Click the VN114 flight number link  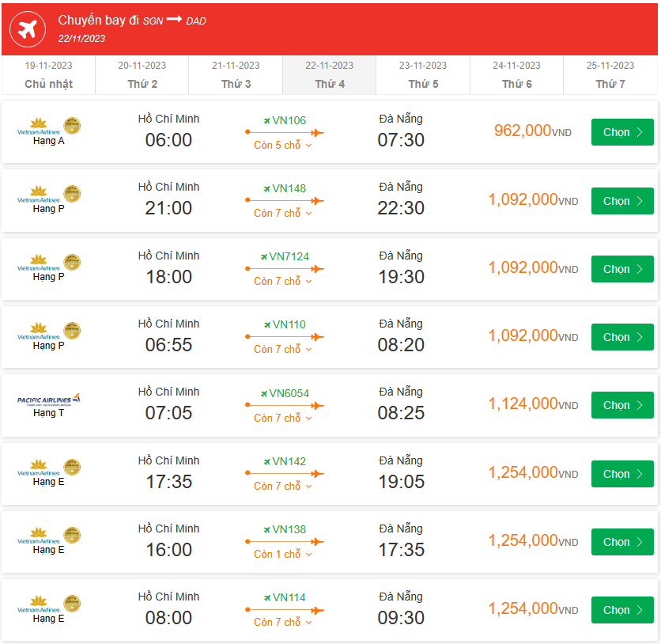click(289, 598)
